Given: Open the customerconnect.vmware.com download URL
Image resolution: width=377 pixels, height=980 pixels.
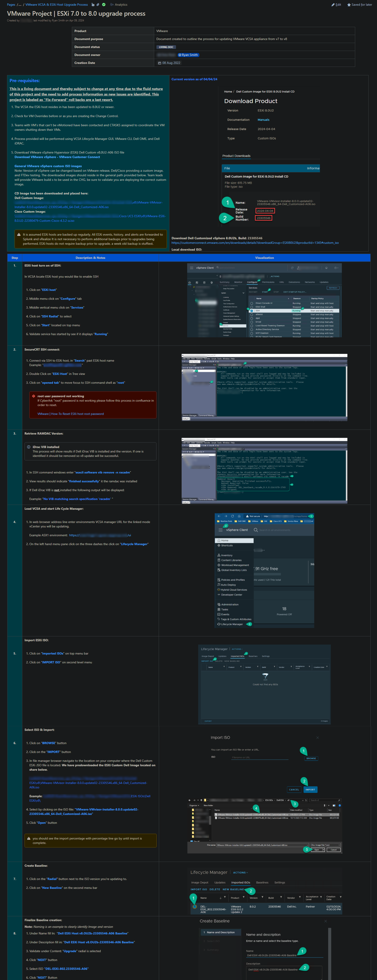Looking at the screenshot, I should [x=255, y=243].
